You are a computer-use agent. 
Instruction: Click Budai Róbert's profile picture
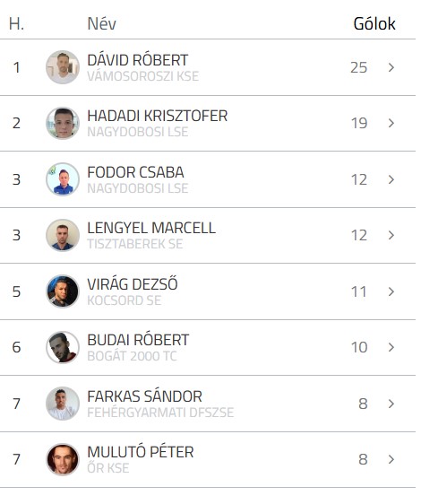click(63, 347)
